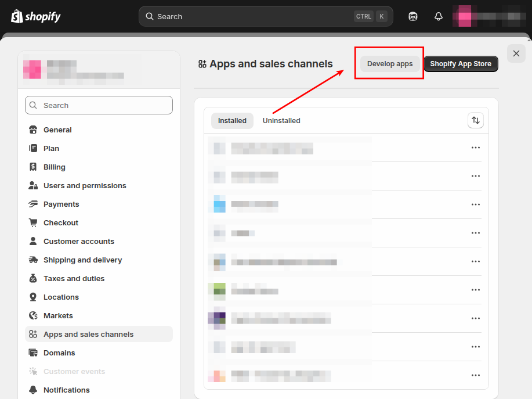The image size is (532, 399).
Task: Select the Installed tab
Action: [232, 121]
